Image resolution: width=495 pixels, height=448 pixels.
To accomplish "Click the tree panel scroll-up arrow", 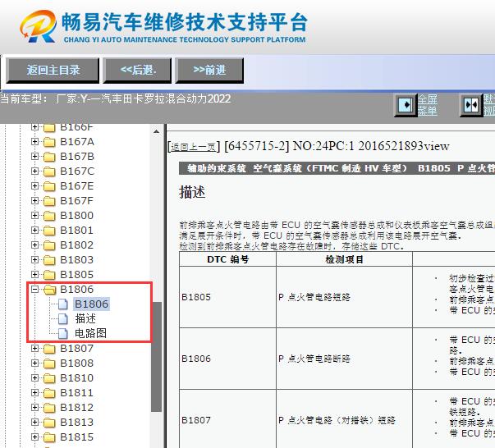I will tap(156, 131).
